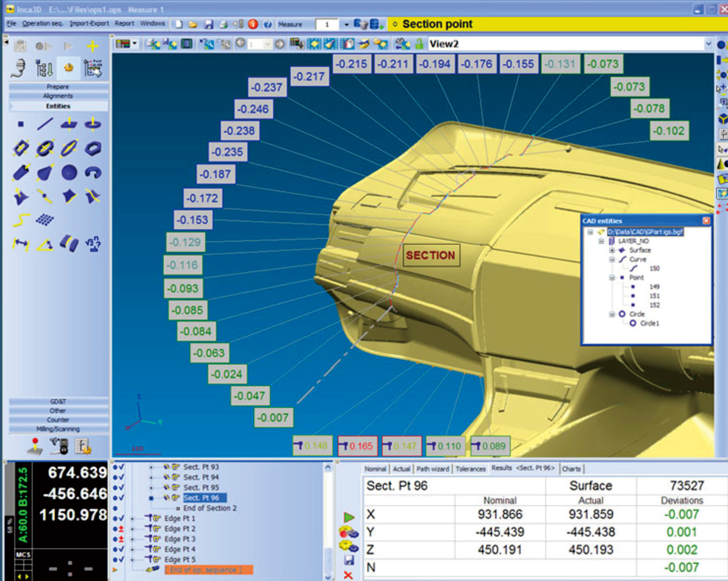Click the joystick icon at sidebar bottom

pyautogui.click(x=35, y=446)
